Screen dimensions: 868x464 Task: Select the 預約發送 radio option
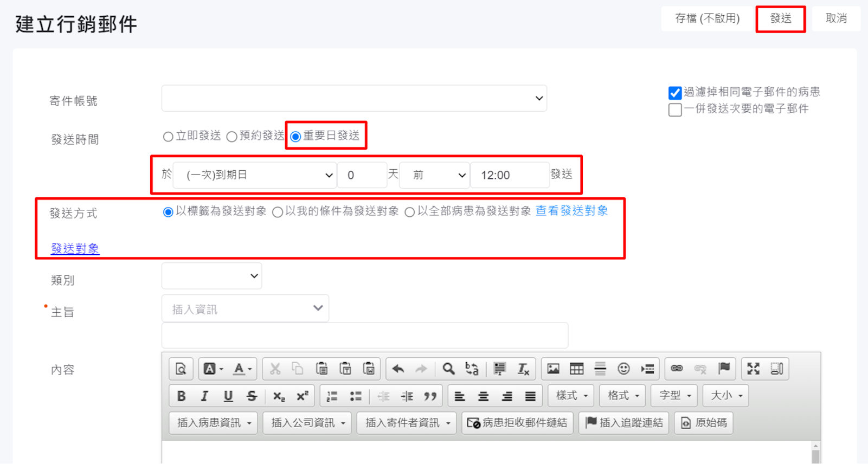(232, 137)
